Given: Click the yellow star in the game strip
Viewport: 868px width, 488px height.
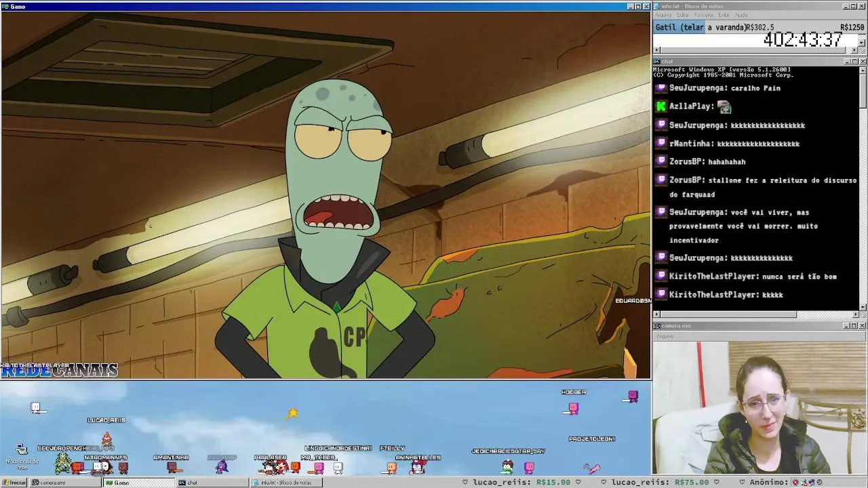Looking at the screenshot, I should (x=292, y=412).
